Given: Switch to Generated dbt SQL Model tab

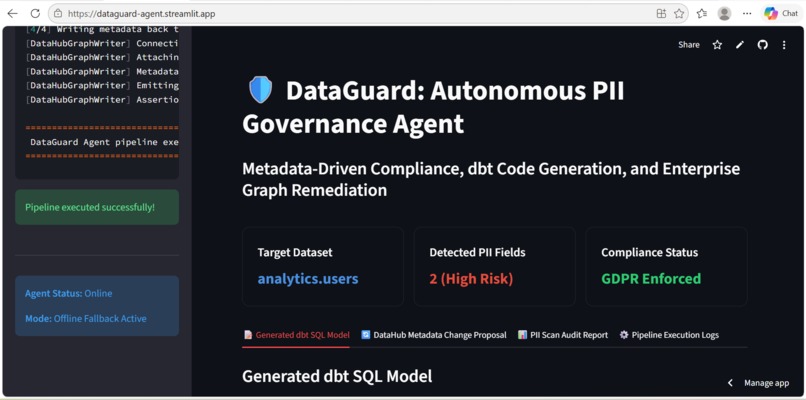Looking at the screenshot, I should pos(296,335).
